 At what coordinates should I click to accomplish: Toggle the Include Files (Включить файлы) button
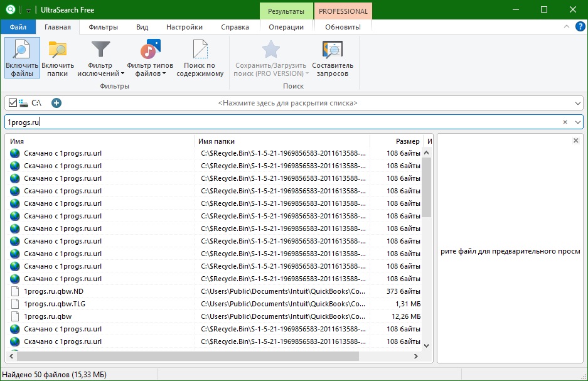[22, 57]
